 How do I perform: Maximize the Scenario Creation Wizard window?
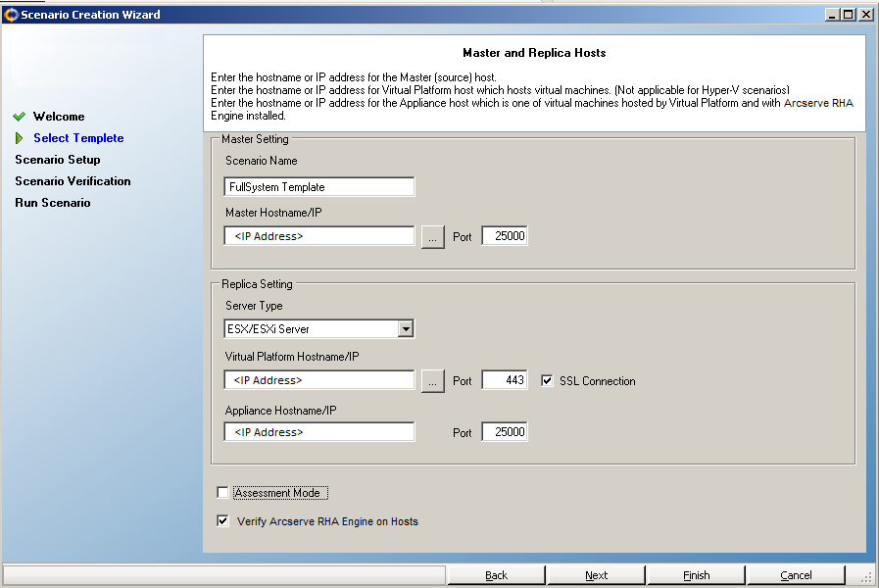pos(849,15)
